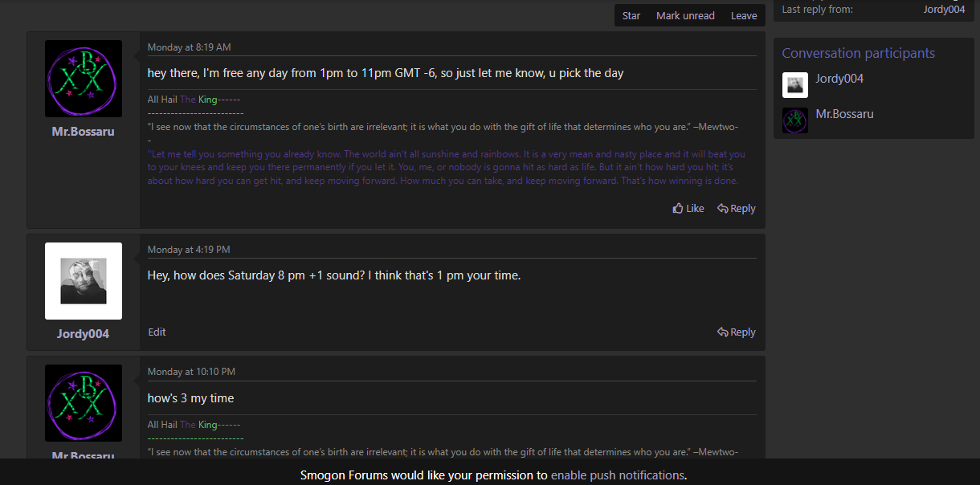Click Jordy004 next to Last reply from

pos(944,10)
